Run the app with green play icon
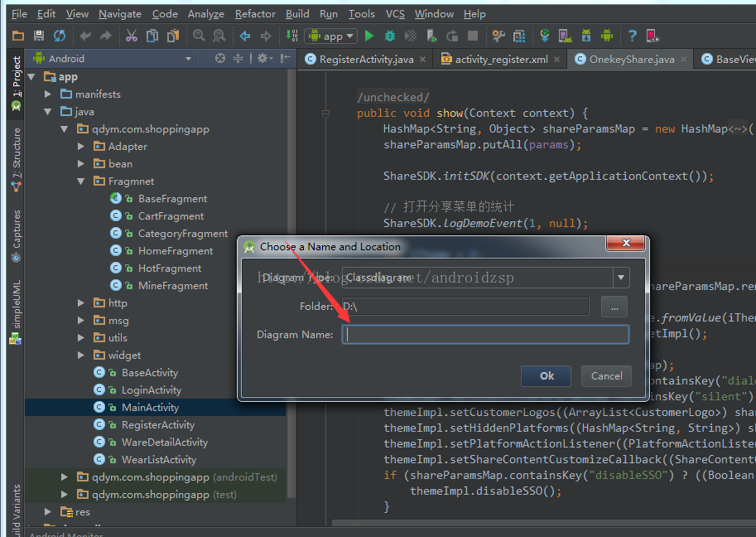756x537 pixels. 369,36
